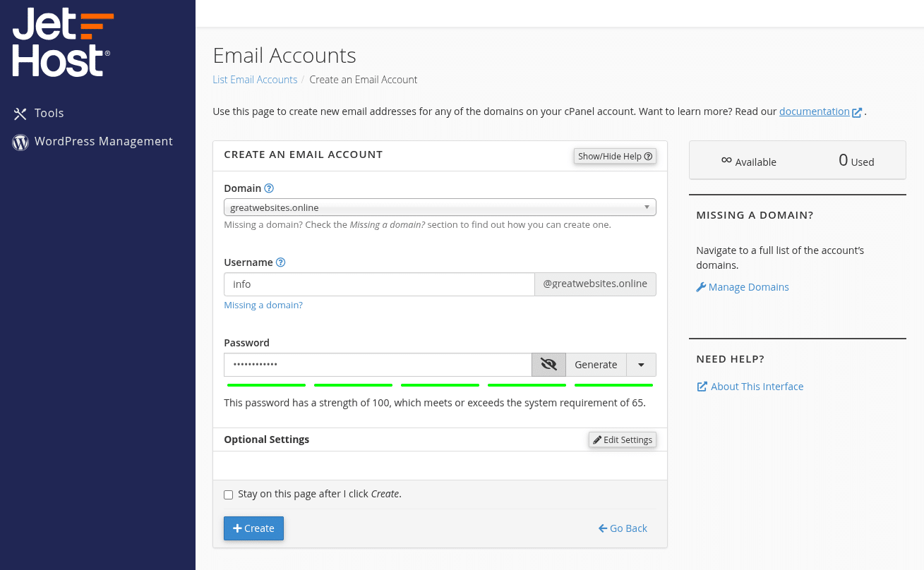This screenshot has height=570, width=924.
Task: Toggle password visibility with the eye icon
Action: 548,364
